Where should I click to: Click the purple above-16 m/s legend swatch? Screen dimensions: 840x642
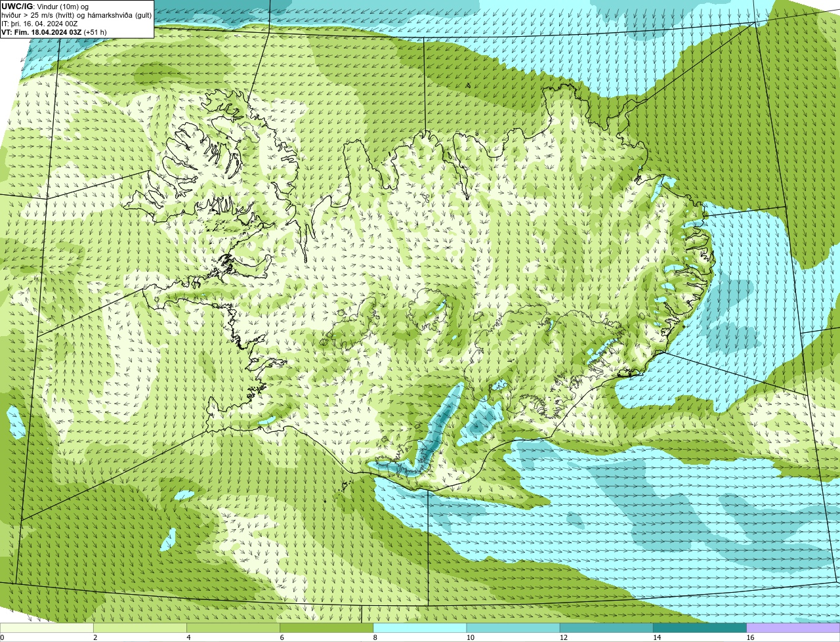793,628
